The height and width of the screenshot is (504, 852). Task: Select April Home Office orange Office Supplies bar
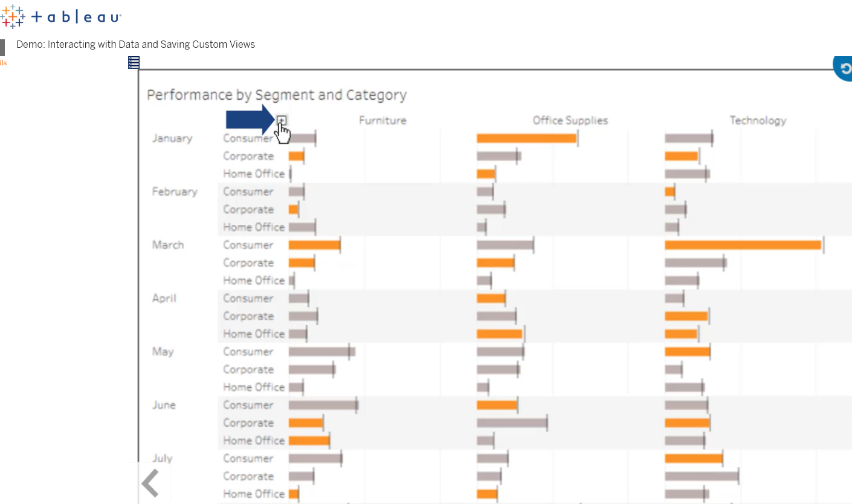click(499, 334)
